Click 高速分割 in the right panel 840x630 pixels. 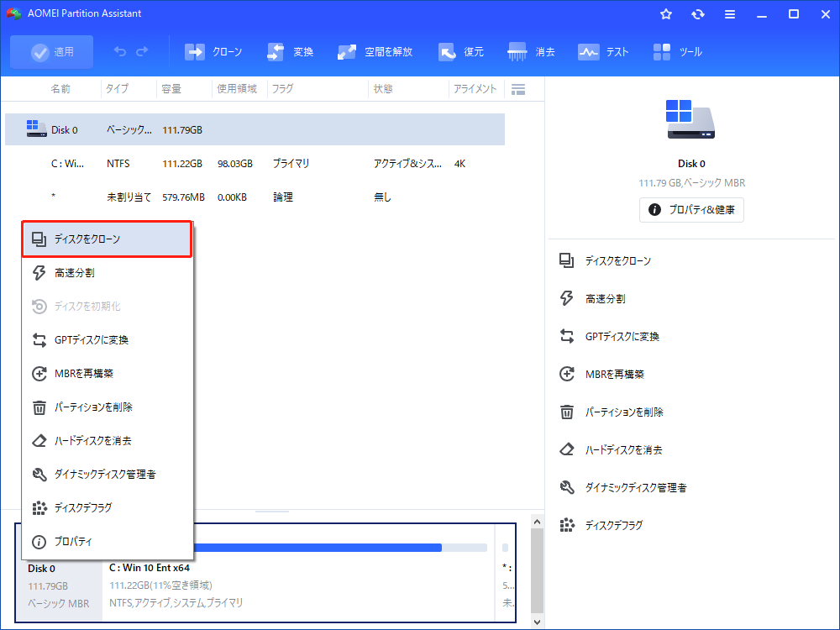(592, 298)
